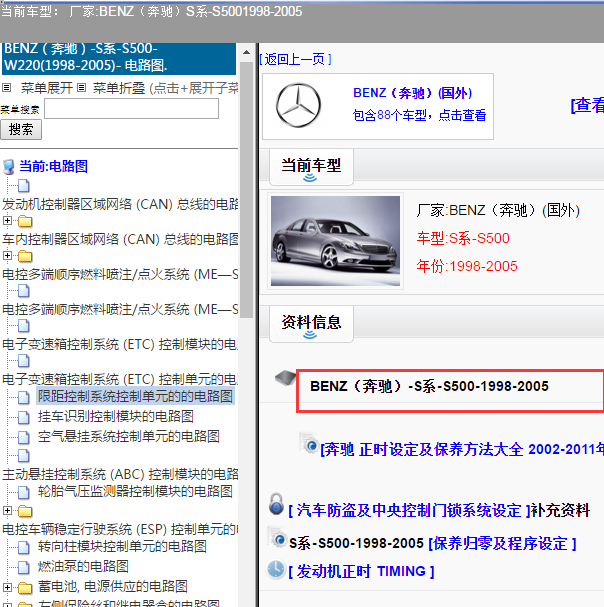604x607 pixels.
Task: Open 空气悬挂系统控制单元的电路图
Action: [129, 437]
